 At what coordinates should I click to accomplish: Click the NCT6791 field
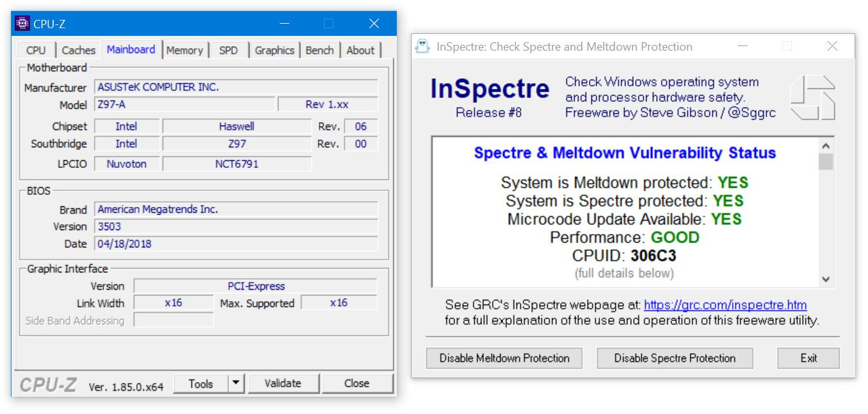click(237, 164)
